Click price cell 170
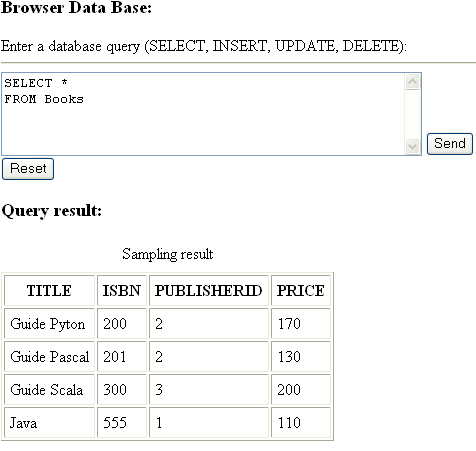The height and width of the screenshot is (451, 476). 301,323
